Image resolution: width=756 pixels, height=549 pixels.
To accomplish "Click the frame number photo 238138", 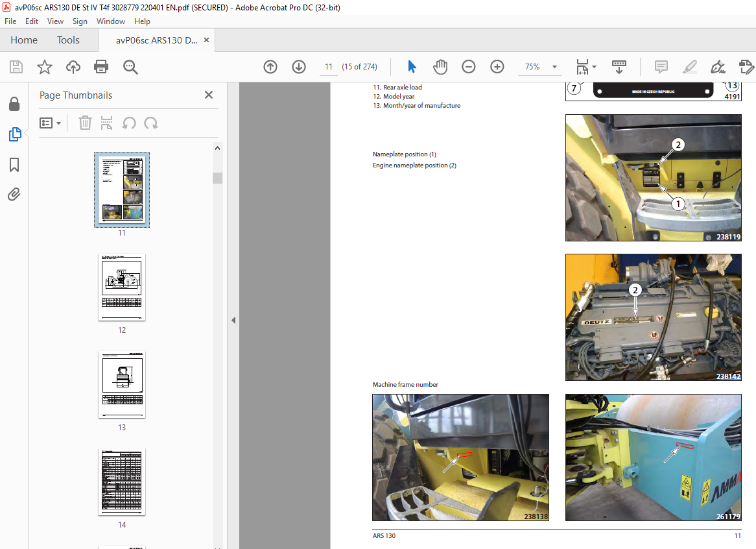I will click(x=460, y=457).
